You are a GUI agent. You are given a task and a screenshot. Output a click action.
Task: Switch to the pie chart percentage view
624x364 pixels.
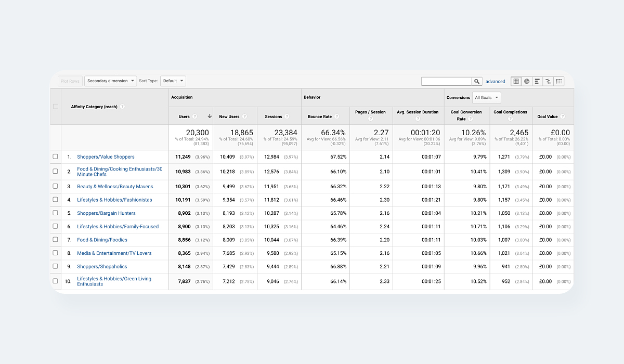tap(527, 81)
